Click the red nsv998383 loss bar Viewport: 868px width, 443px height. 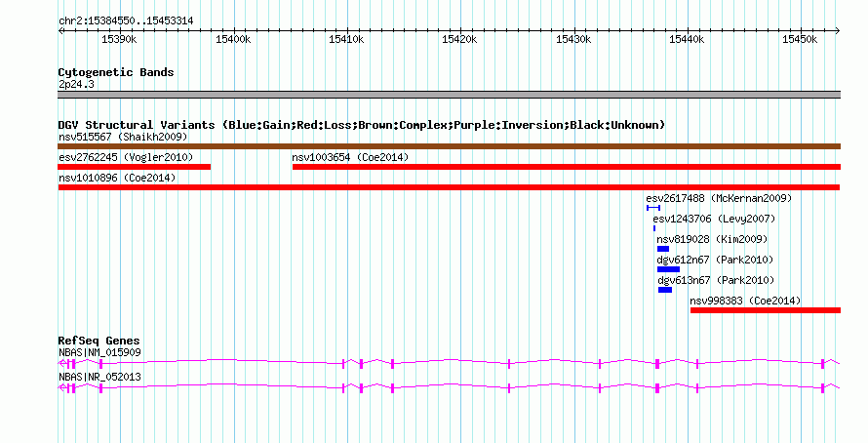765,310
